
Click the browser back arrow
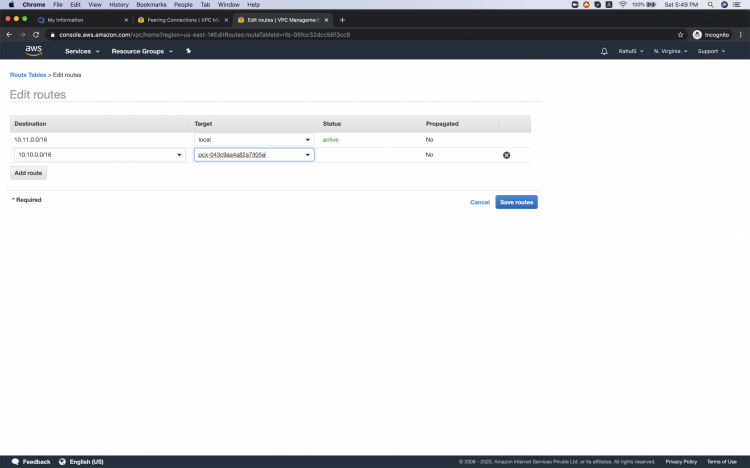(10, 34)
